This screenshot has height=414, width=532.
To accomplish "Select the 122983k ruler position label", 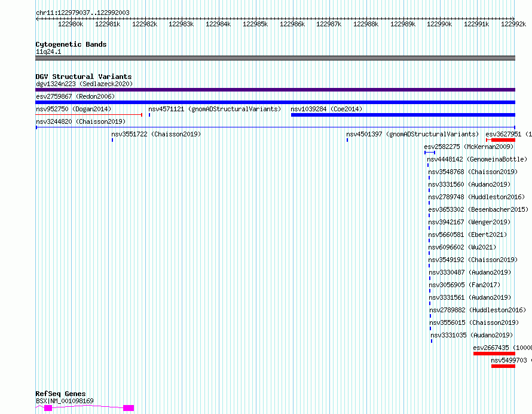I will coord(181,24).
